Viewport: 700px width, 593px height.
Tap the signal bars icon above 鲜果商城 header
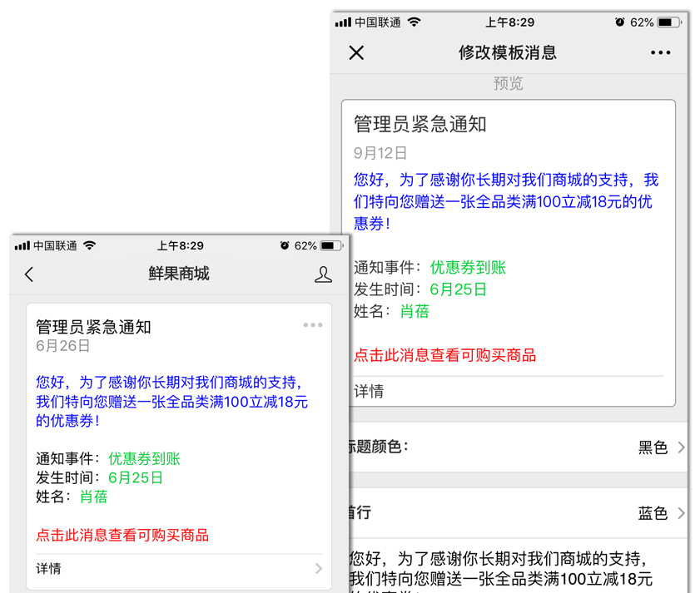coord(22,246)
